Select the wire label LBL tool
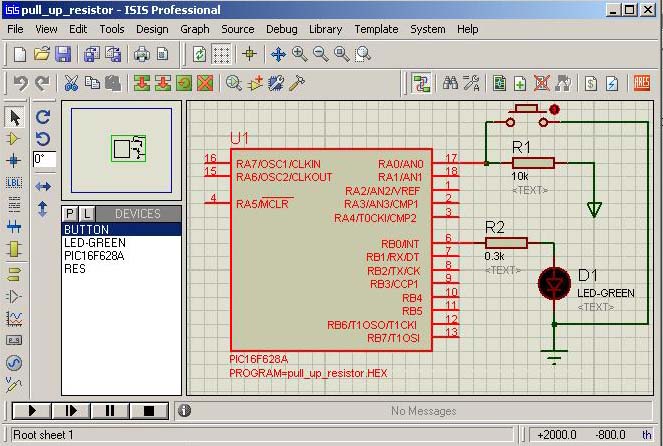663x446 pixels. click(14, 183)
